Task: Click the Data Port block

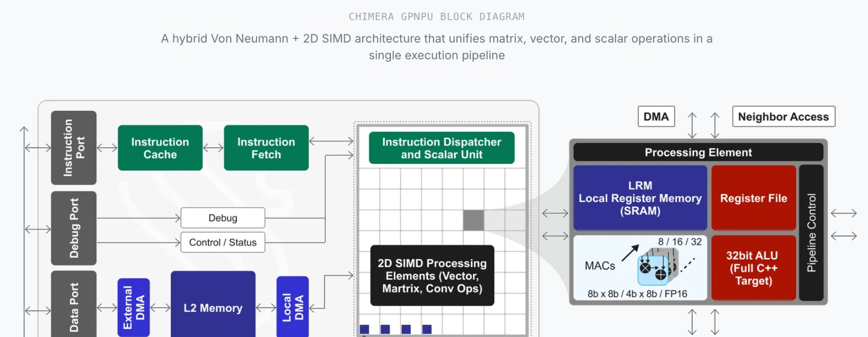Action: (74, 305)
